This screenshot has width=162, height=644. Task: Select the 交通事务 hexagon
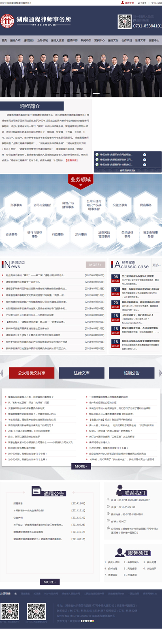click(11, 234)
